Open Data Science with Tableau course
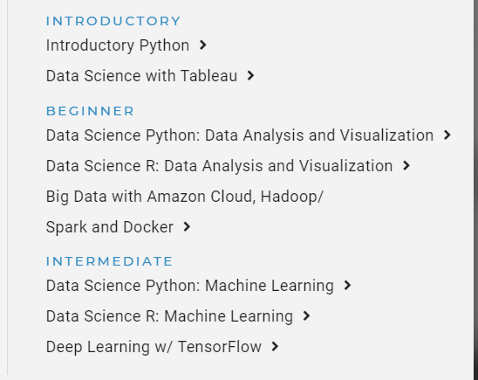This screenshot has width=478, height=380. (142, 76)
